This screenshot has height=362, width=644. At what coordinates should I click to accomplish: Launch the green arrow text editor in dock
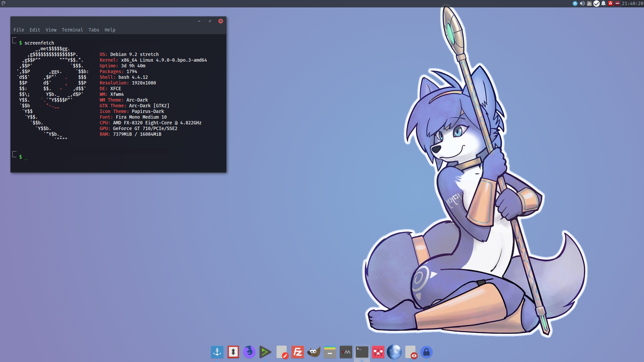[265, 352]
